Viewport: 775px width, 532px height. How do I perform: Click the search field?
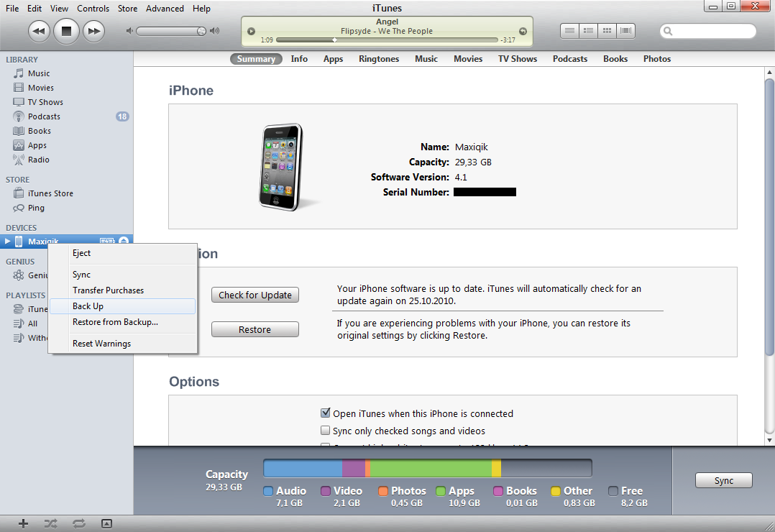(x=707, y=31)
